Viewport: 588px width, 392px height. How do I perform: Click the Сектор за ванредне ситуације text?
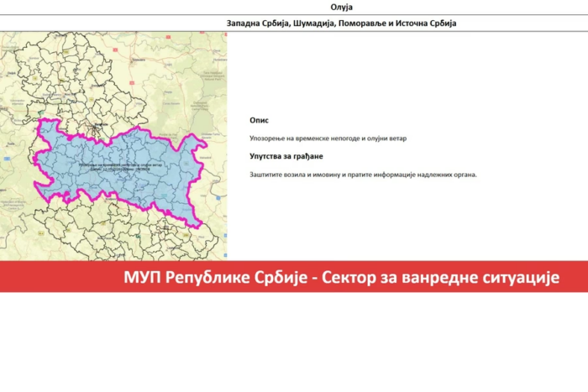[441, 277]
